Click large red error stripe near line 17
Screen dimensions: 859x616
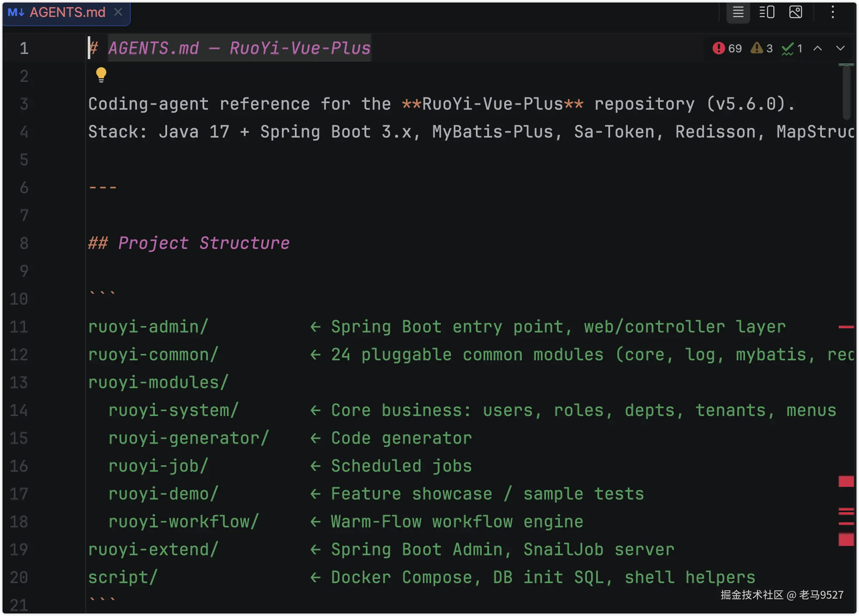[x=846, y=481]
